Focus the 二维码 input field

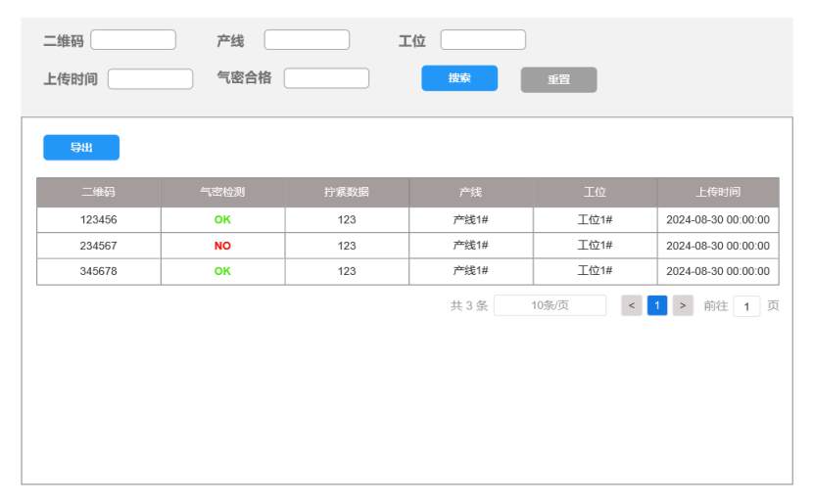[133, 40]
